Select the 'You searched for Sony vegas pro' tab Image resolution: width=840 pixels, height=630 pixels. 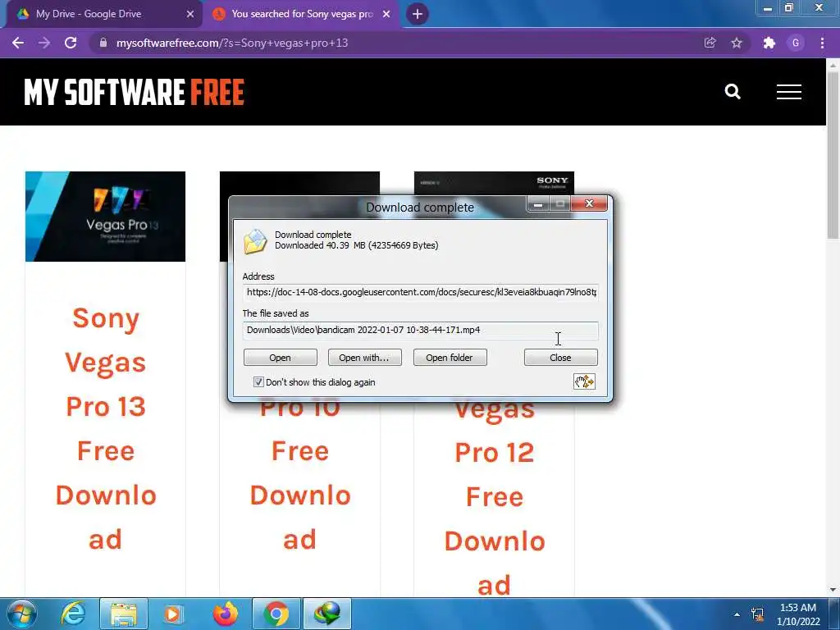pyautogui.click(x=302, y=14)
